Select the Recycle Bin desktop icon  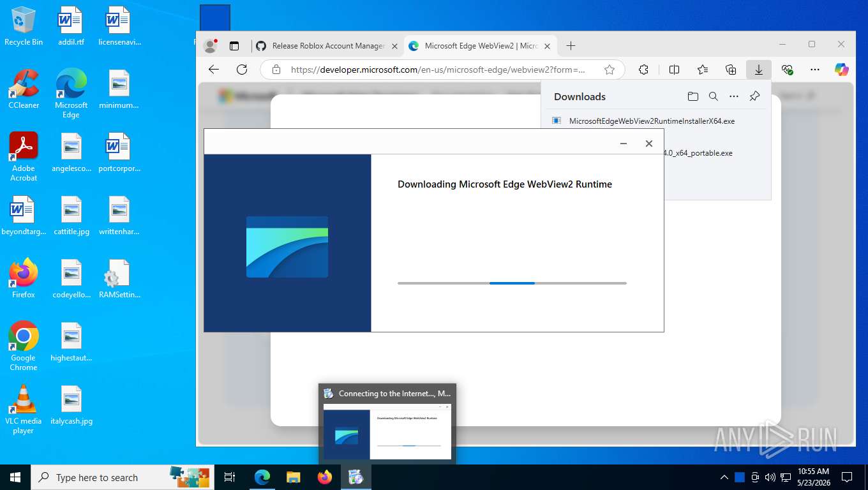click(24, 26)
